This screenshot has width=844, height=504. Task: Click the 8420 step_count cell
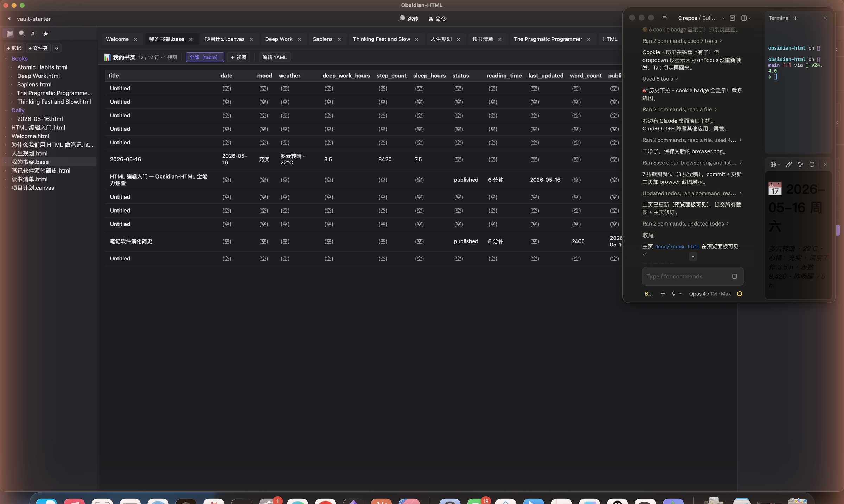pyautogui.click(x=385, y=159)
